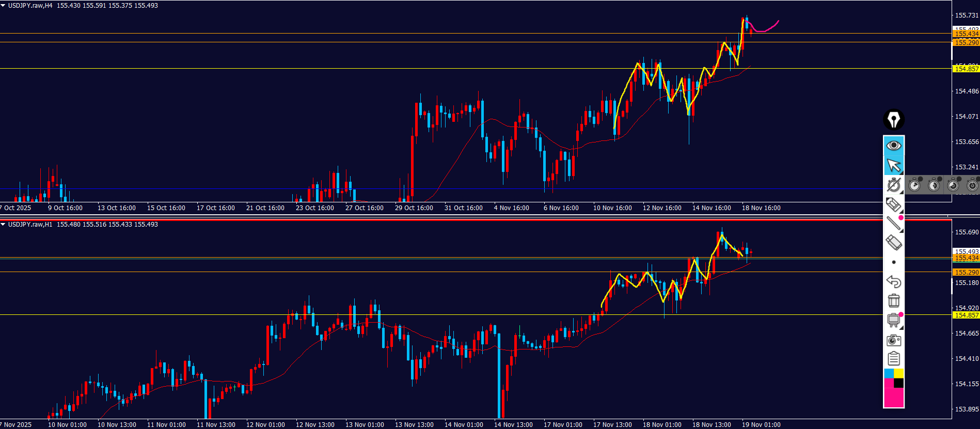The image size is (980, 429).
Task: Click the pen nib logo icon
Action: (893, 120)
